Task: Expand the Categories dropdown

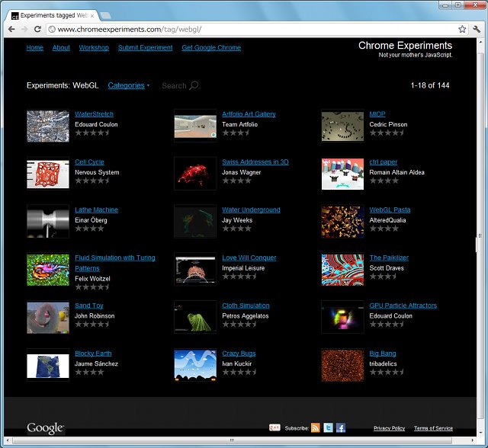Action: tap(129, 85)
